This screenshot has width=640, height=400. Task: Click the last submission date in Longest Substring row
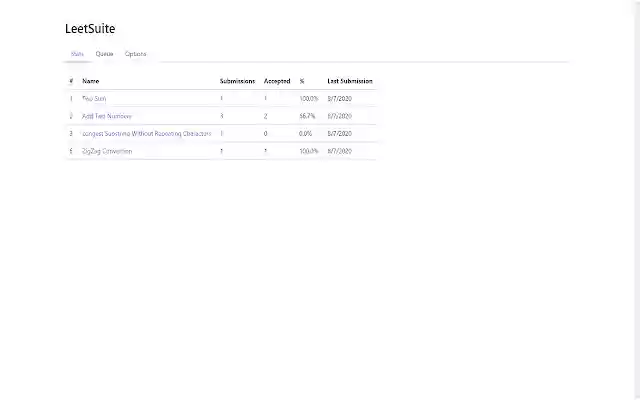point(340,134)
